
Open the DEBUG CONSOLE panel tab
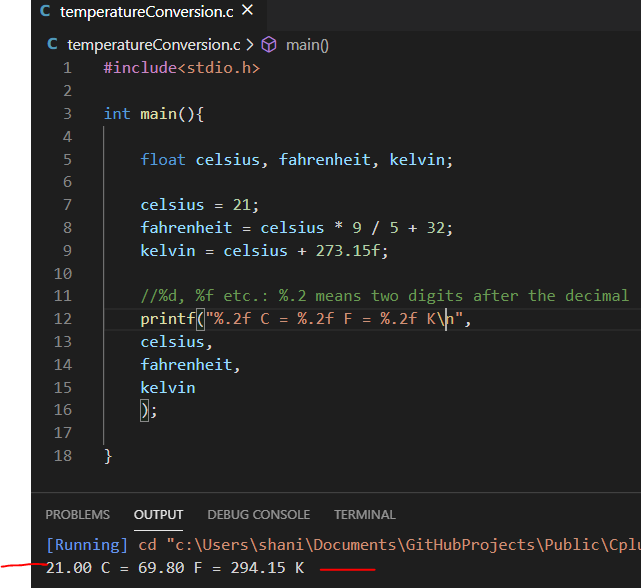(258, 515)
